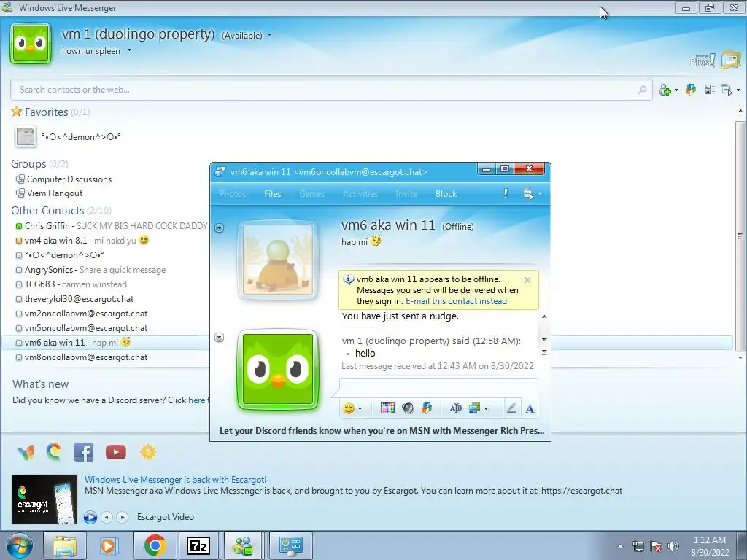
Task: Expand the background pictures dropdown arrow in chat
Action: coord(486,408)
